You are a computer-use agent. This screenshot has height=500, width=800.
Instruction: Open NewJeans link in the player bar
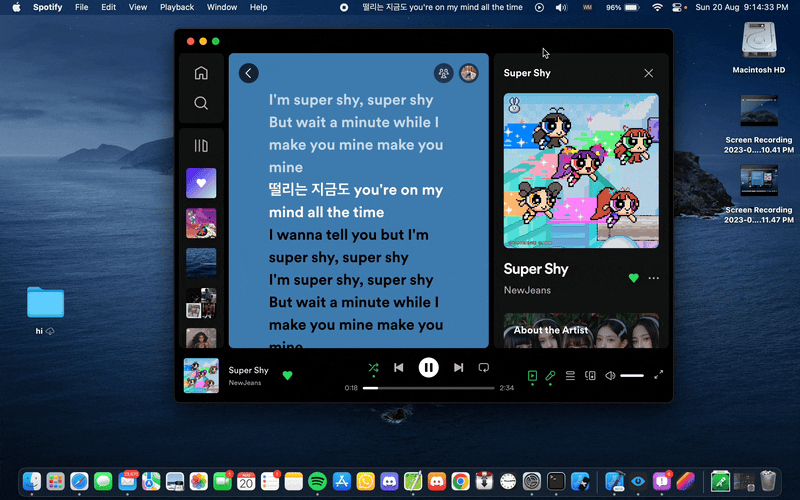245,383
